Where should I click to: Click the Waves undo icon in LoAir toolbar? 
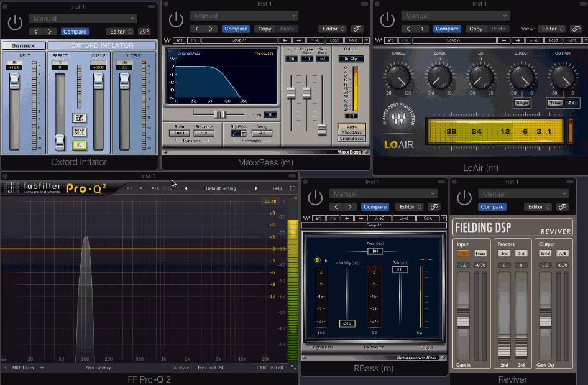(391, 40)
